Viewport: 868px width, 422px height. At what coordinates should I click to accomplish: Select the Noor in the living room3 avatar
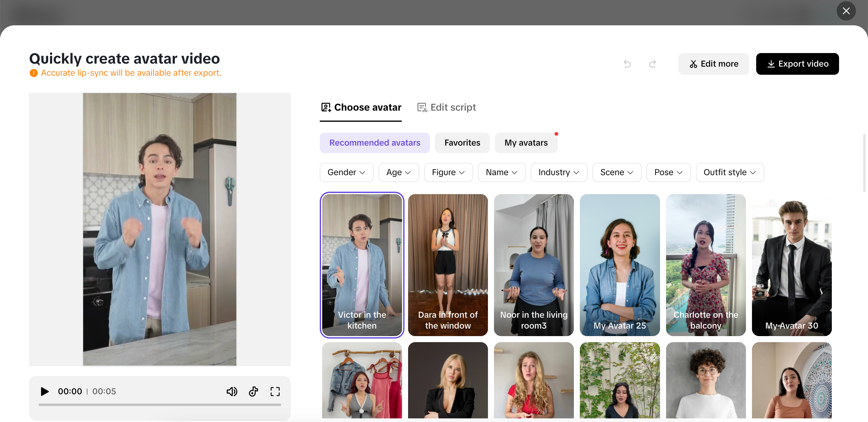click(533, 265)
